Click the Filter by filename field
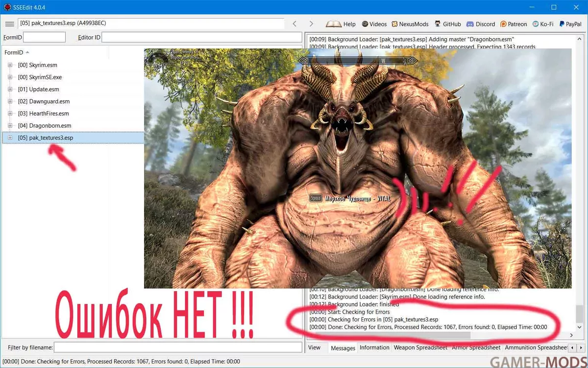 178,347
